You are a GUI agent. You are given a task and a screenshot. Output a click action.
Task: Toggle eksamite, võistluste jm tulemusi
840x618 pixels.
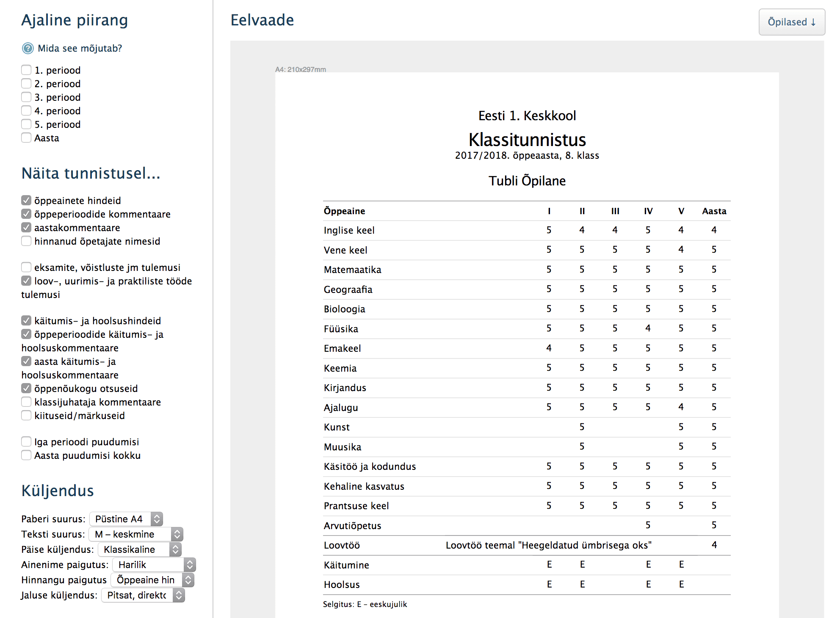pyautogui.click(x=26, y=267)
